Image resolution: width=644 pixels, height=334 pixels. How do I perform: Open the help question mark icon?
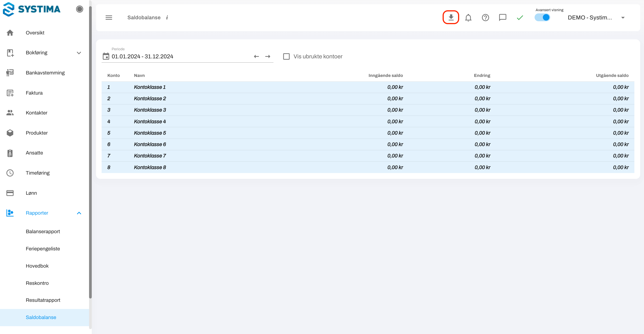pos(485,18)
